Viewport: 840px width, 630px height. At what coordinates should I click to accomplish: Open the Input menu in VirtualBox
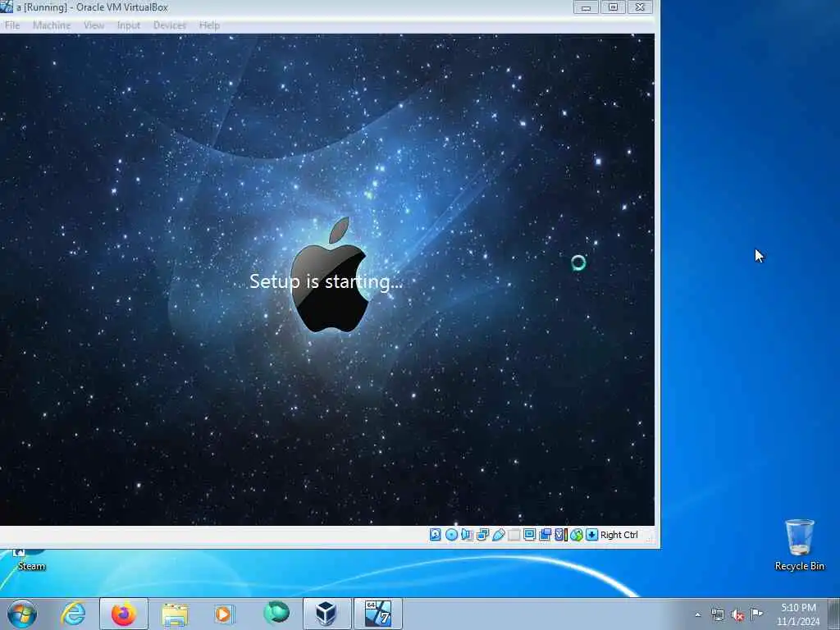129,25
